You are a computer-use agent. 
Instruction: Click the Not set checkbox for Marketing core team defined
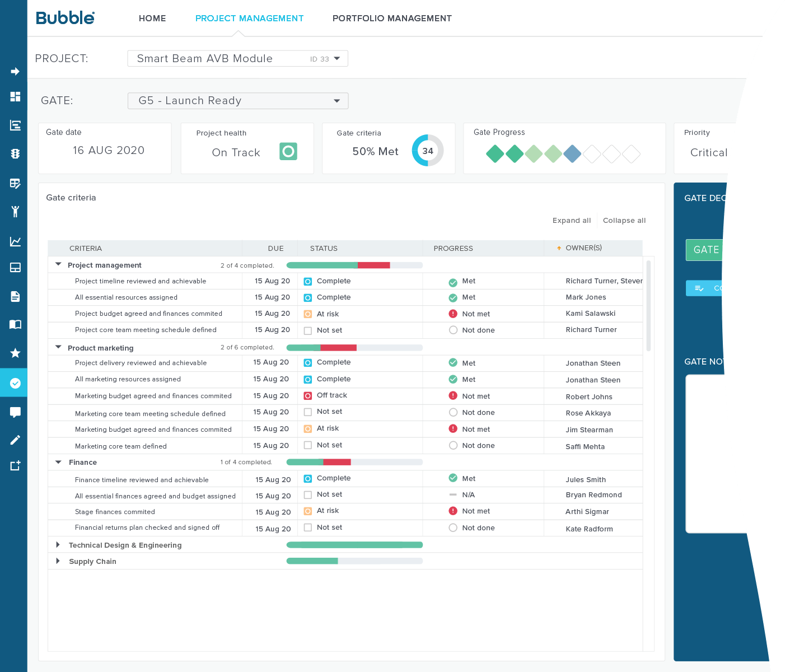[x=307, y=445]
